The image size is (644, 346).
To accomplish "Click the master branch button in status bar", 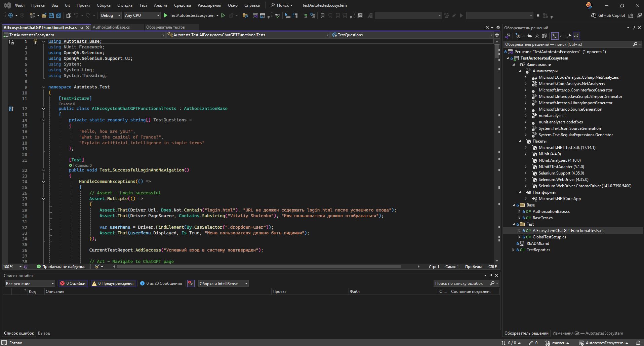I will point(558,343).
